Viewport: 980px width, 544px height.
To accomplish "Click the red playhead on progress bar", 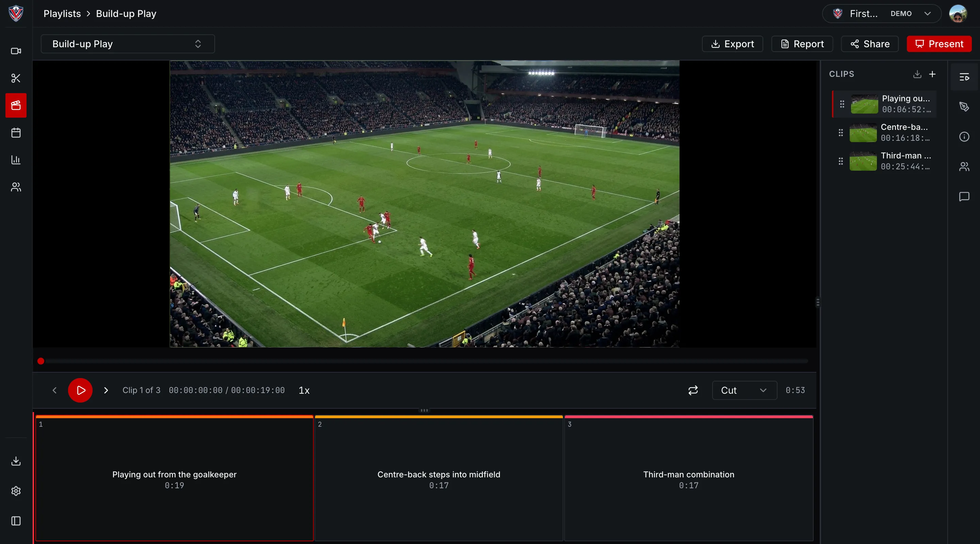I will [x=41, y=361].
